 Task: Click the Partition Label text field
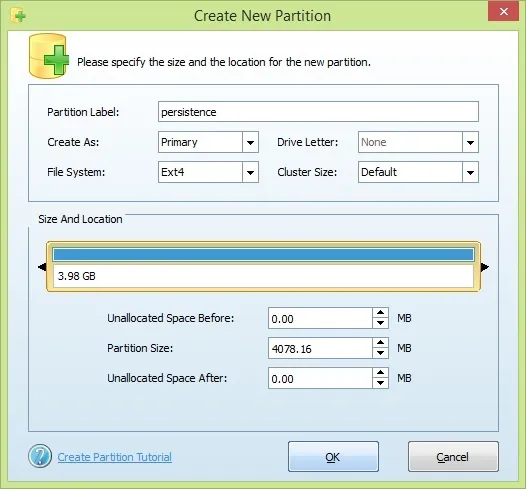(318, 112)
